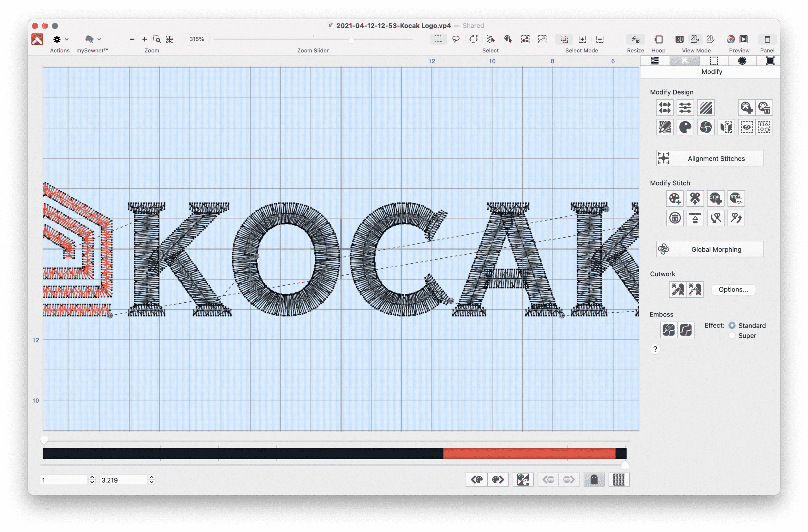
Task: Click the Insert Stitches icon
Action: (x=695, y=218)
